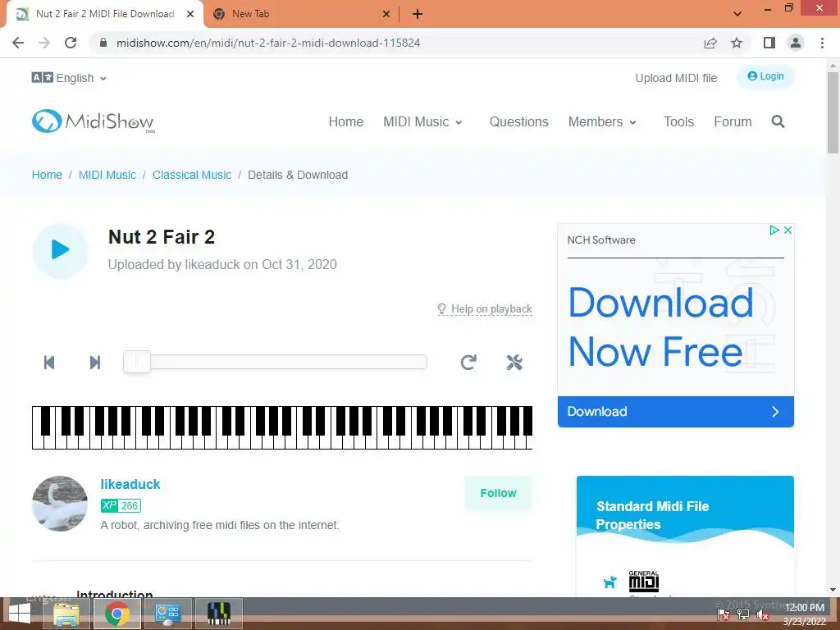Image resolution: width=840 pixels, height=630 pixels.
Task: Click the ad Download button
Action: (676, 412)
